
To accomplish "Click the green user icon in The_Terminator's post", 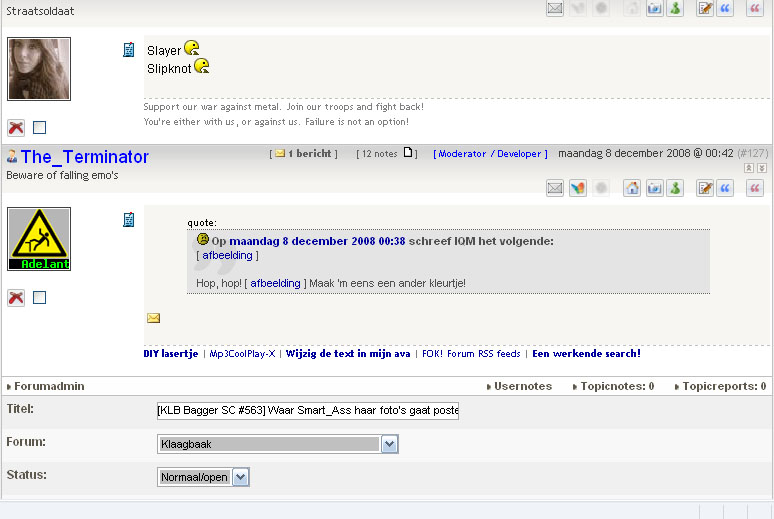I will coord(675,188).
